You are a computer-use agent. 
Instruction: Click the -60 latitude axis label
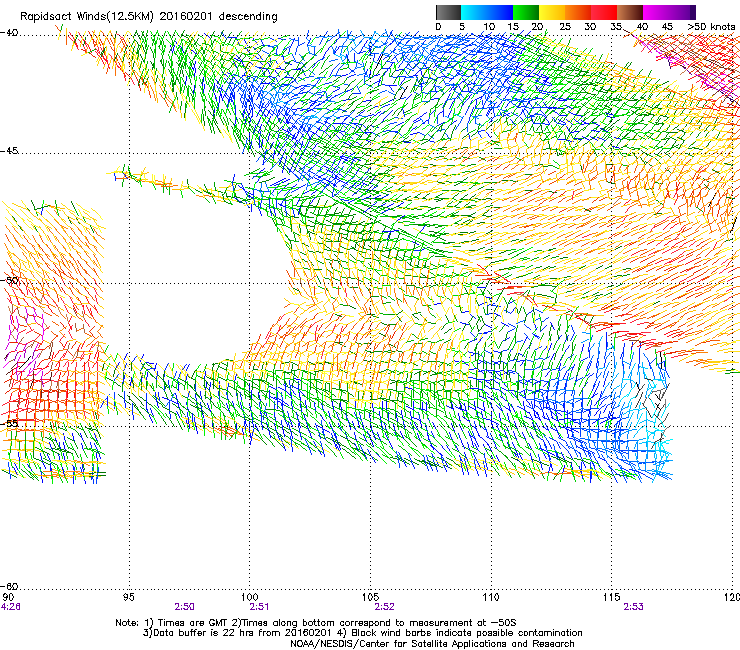click(9, 586)
